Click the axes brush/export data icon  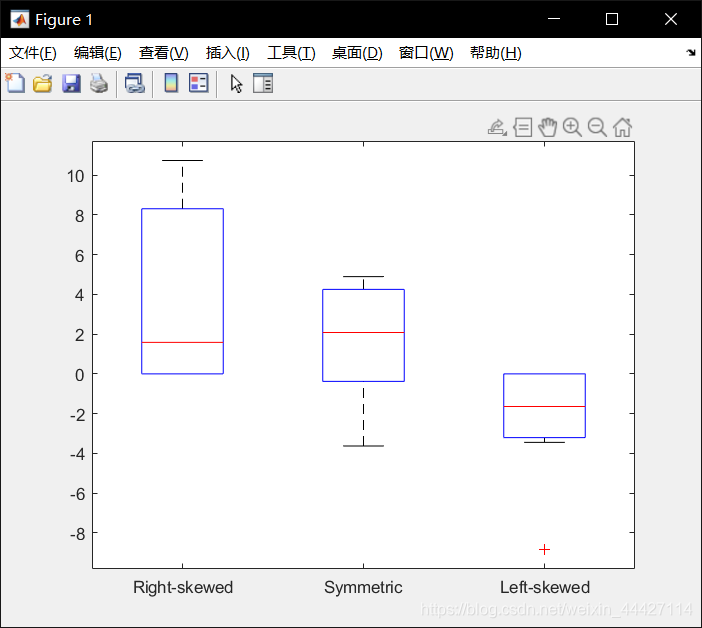(497, 128)
